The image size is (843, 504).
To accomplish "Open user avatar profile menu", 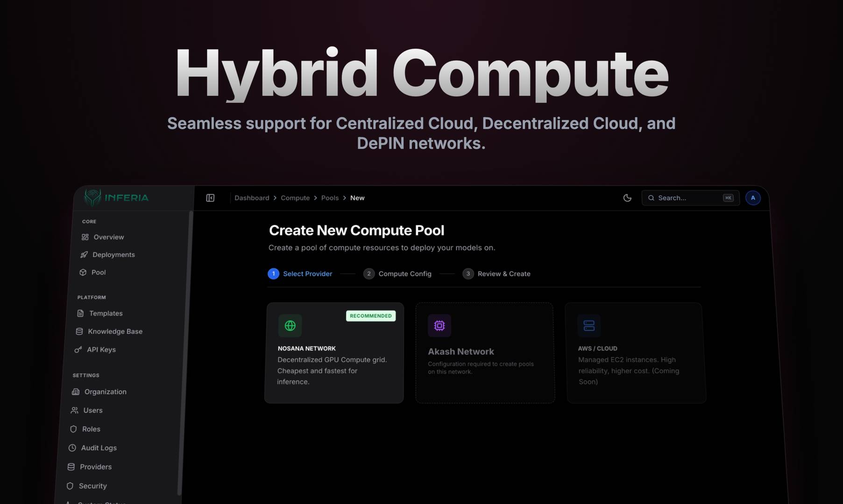I will coord(752,198).
